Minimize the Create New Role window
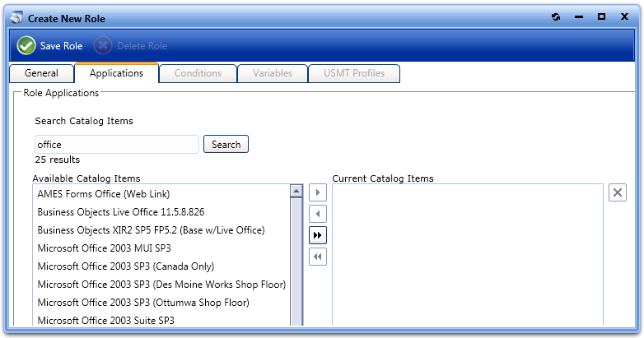The height and width of the screenshot is (338, 644). coord(579,16)
